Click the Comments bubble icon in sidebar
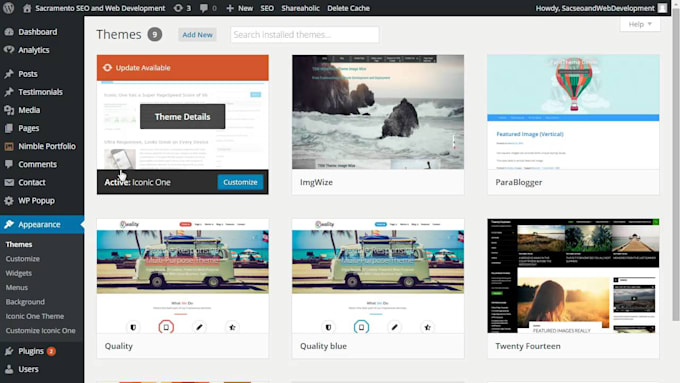This screenshot has width=680, height=383. pos(9,164)
